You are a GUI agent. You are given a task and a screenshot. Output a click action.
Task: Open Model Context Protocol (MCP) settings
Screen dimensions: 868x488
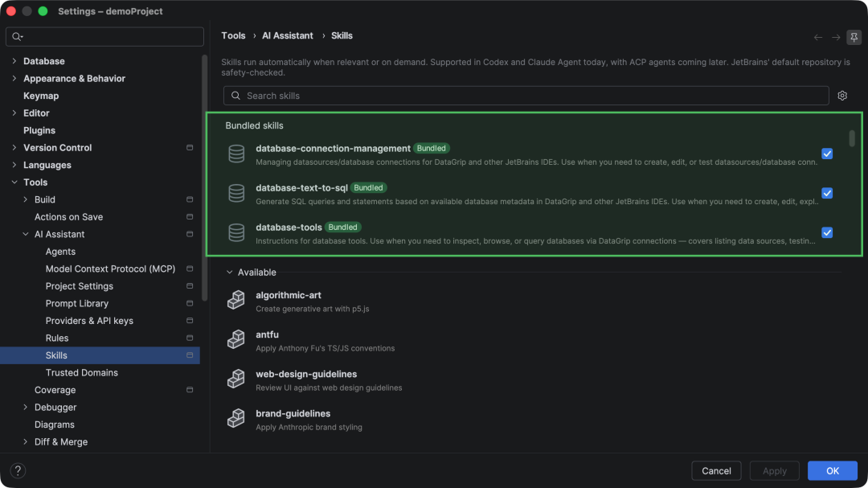110,269
